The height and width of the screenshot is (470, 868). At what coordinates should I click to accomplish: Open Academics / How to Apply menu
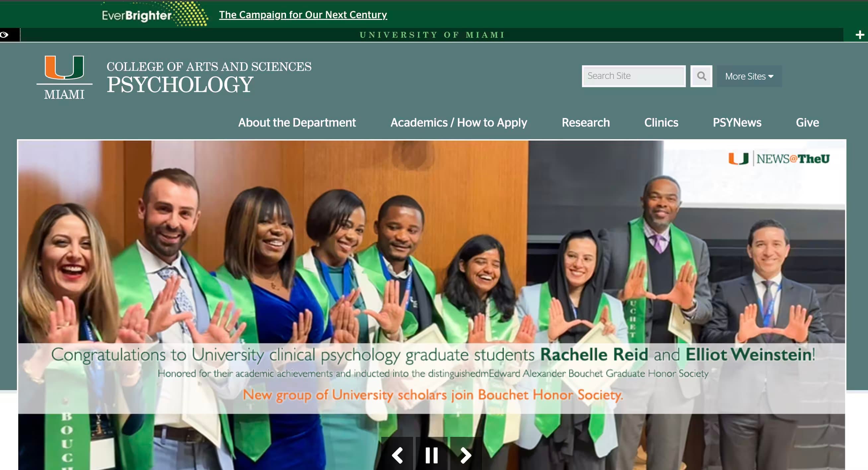click(x=459, y=123)
